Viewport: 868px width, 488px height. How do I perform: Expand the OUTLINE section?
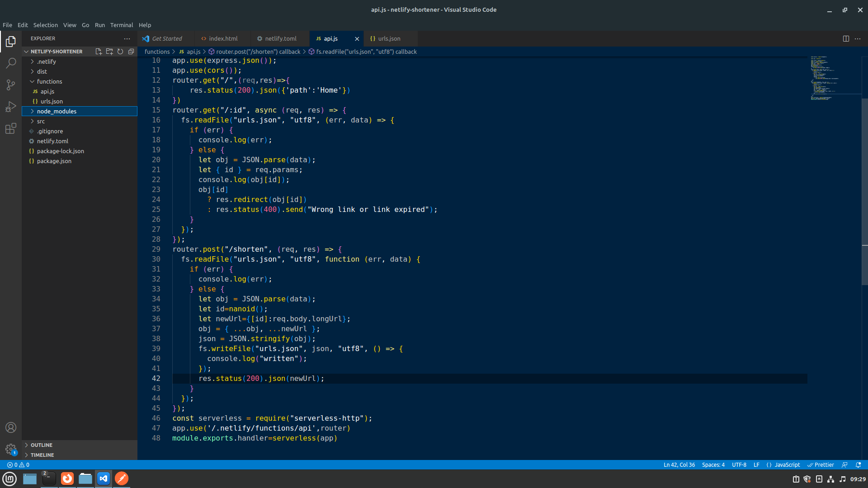pos(42,445)
